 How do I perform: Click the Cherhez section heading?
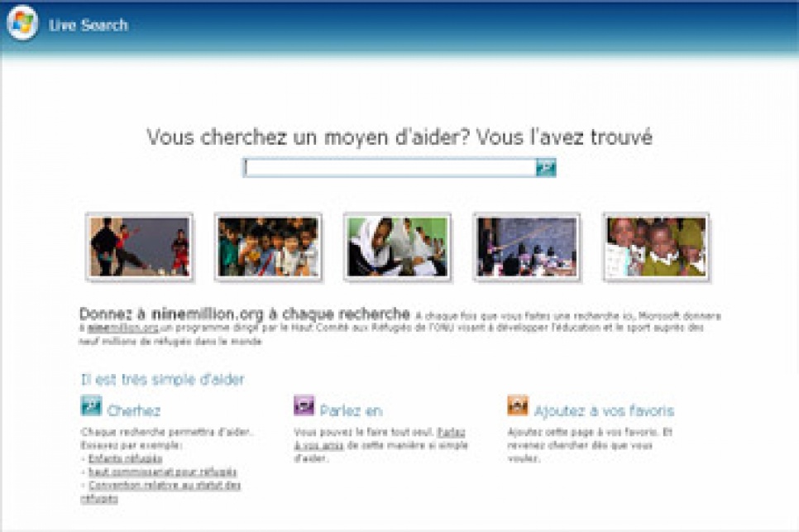(x=134, y=410)
